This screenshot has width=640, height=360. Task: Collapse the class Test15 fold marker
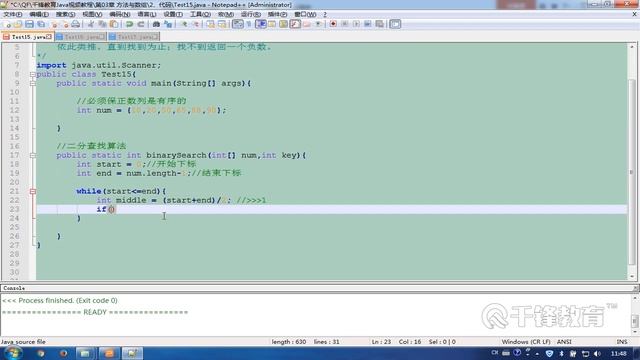coord(33,74)
